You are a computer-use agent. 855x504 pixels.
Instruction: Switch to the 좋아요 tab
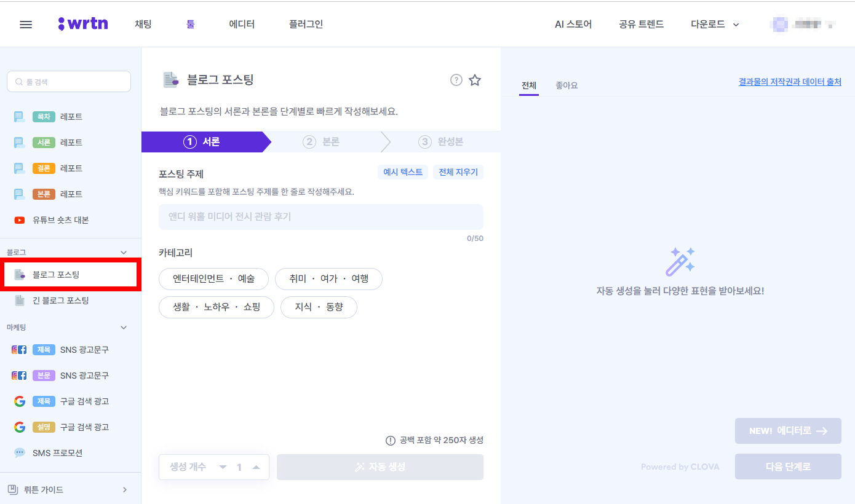[566, 85]
